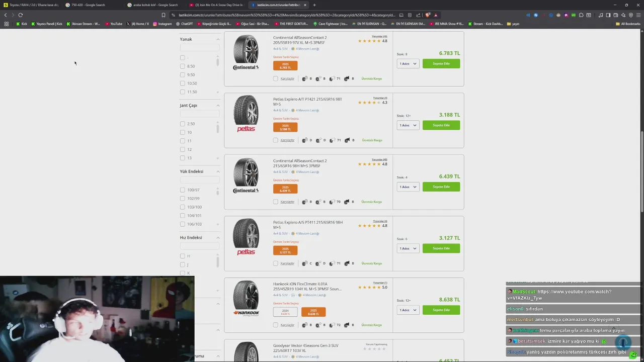Image resolution: width=644 pixels, height=362 pixels.
Task: Switch to the 750-420 Google Search tab
Action: click(93, 5)
